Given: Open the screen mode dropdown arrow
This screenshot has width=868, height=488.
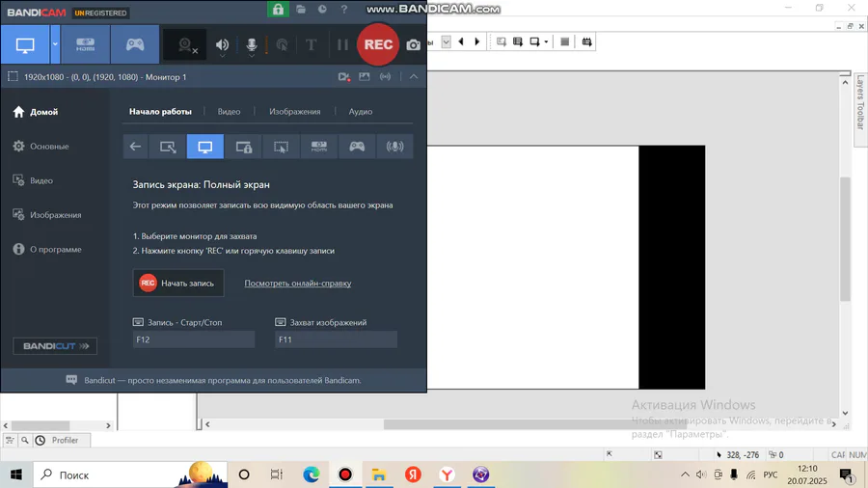Looking at the screenshot, I should [55, 44].
